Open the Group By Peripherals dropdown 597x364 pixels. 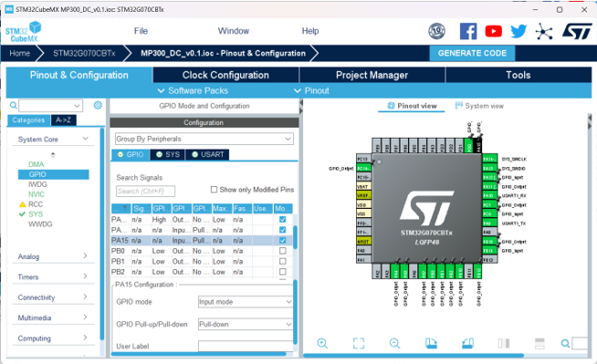click(x=204, y=139)
